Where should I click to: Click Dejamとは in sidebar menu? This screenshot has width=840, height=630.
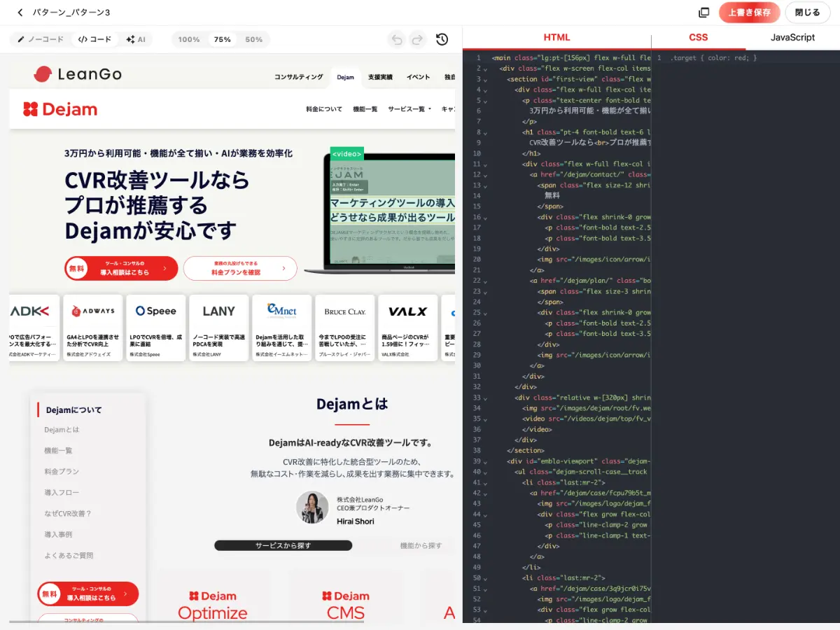(x=62, y=430)
